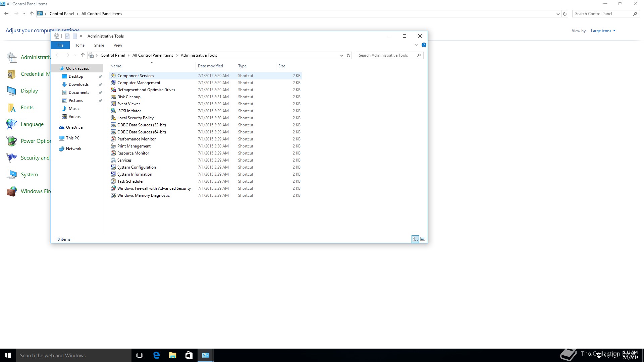The image size is (644, 362).
Task: Open Microsoft Edge from the taskbar
Action: coord(156,355)
